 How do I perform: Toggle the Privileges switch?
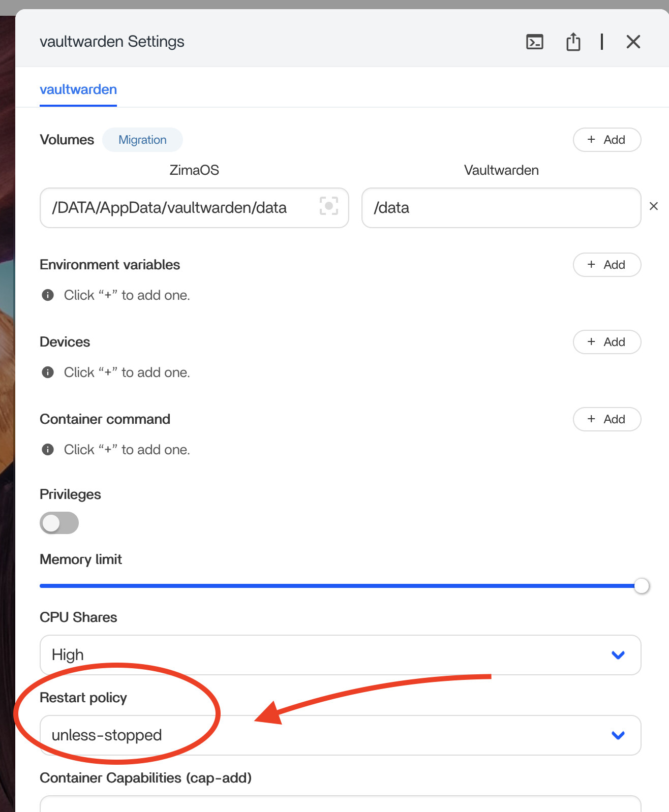[59, 523]
